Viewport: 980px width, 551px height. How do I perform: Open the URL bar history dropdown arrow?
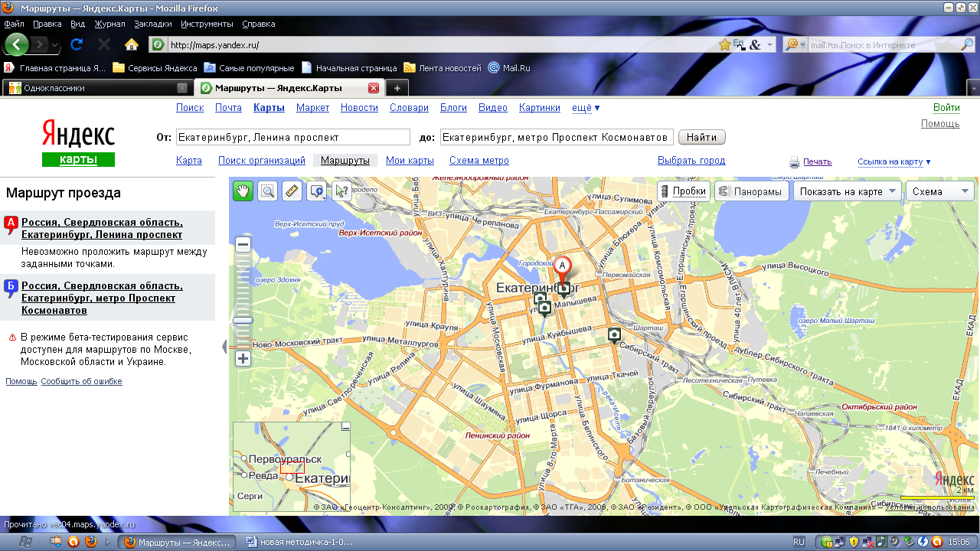(769, 45)
